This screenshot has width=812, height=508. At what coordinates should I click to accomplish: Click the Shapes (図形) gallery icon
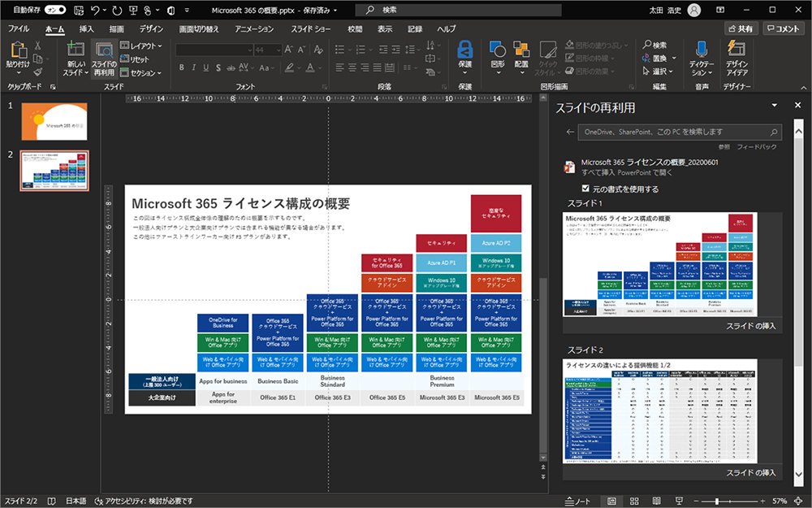click(x=498, y=50)
